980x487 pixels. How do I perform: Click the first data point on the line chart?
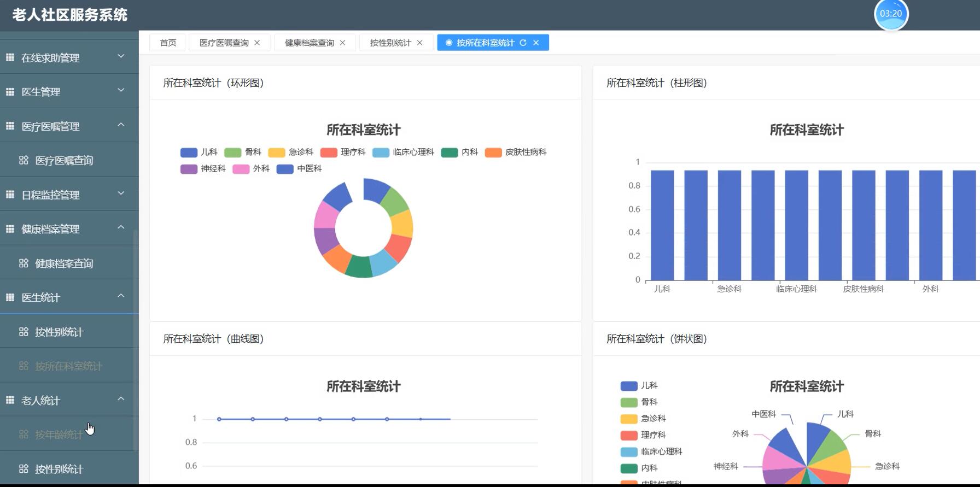[219, 419]
